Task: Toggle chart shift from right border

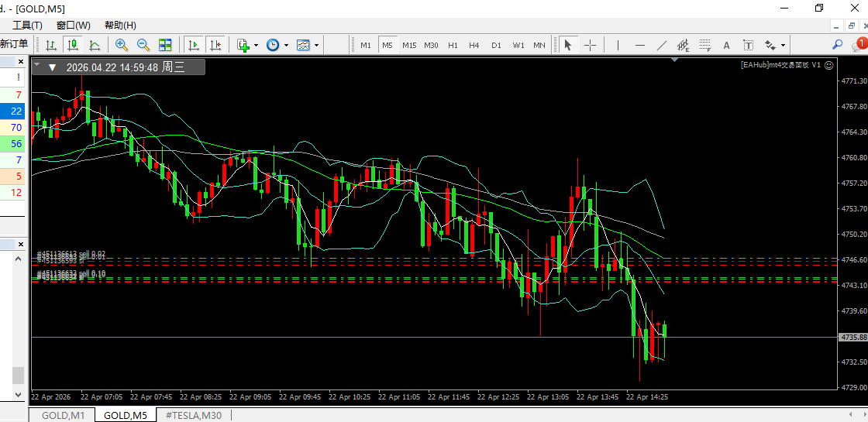Action: tap(215, 46)
